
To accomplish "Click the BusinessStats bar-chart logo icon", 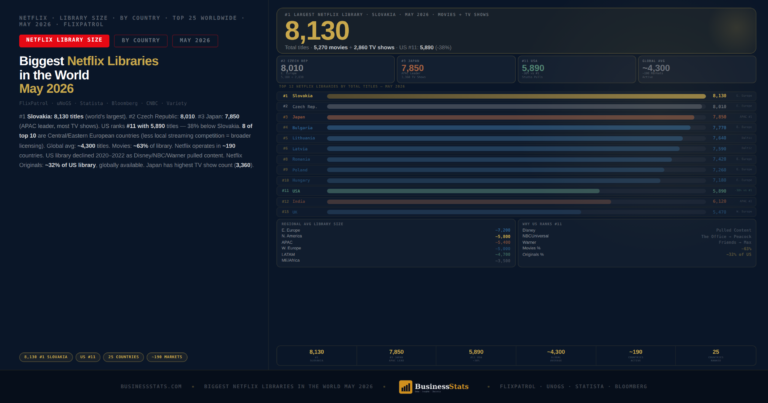I will (405, 387).
